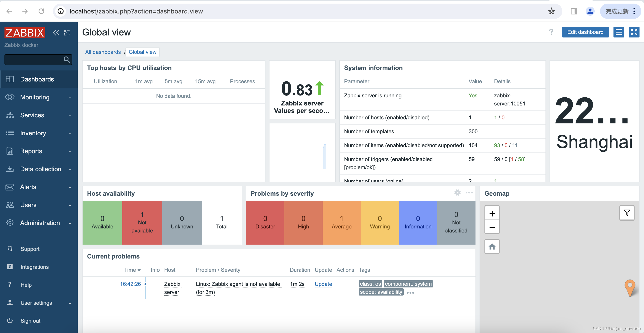The image size is (644, 333).
Task: Click the Update link for the Zabbix agent problem
Action: click(x=323, y=284)
